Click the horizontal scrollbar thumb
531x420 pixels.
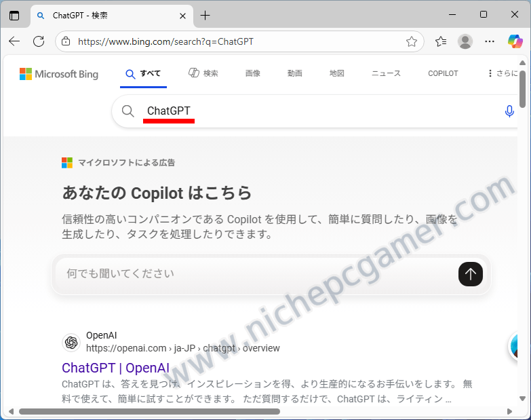[149, 412]
